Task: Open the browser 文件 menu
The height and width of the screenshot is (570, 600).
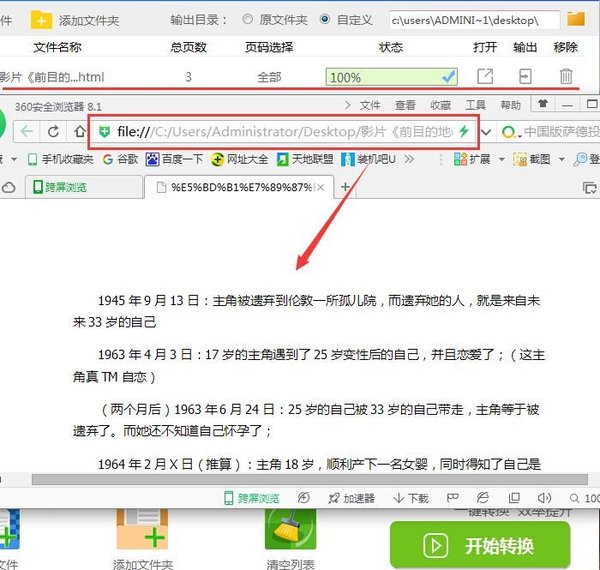Action: (x=370, y=105)
